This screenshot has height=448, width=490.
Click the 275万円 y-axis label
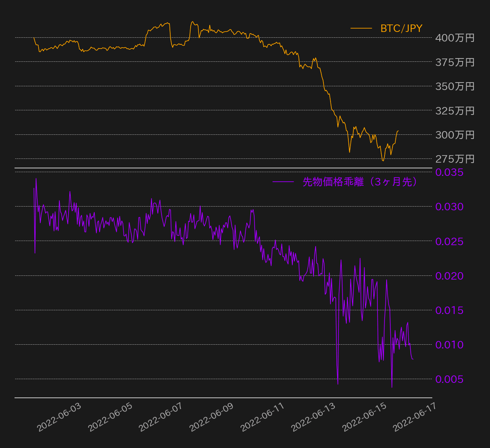pyautogui.click(x=455, y=159)
